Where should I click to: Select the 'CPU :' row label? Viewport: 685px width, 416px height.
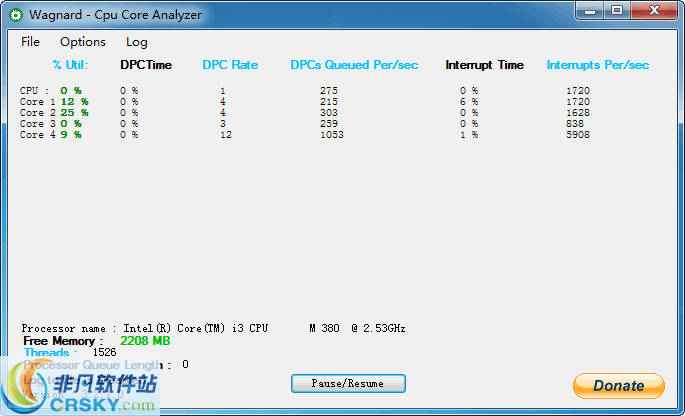[35, 90]
